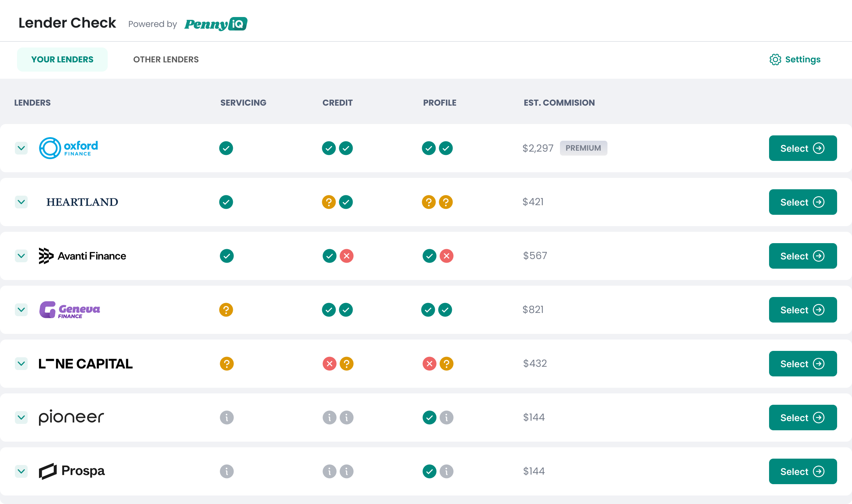Click the PREMIUM badge on Oxford Finance
The image size is (852, 504).
click(x=583, y=148)
